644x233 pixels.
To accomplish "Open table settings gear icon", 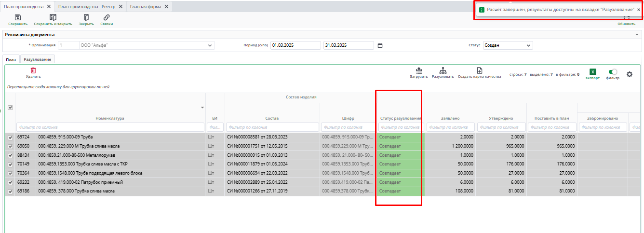I will coord(629,74).
